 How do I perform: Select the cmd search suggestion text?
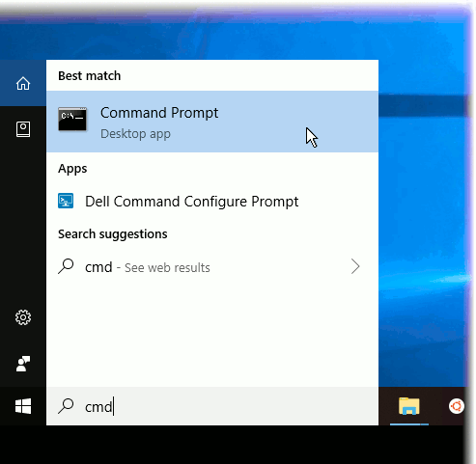[x=98, y=267]
